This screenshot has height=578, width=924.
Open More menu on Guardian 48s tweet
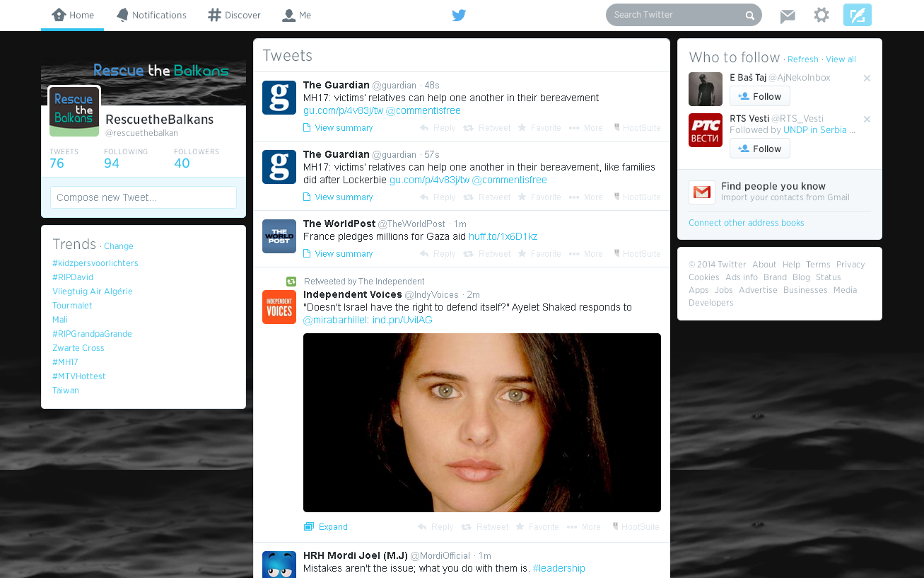(586, 128)
